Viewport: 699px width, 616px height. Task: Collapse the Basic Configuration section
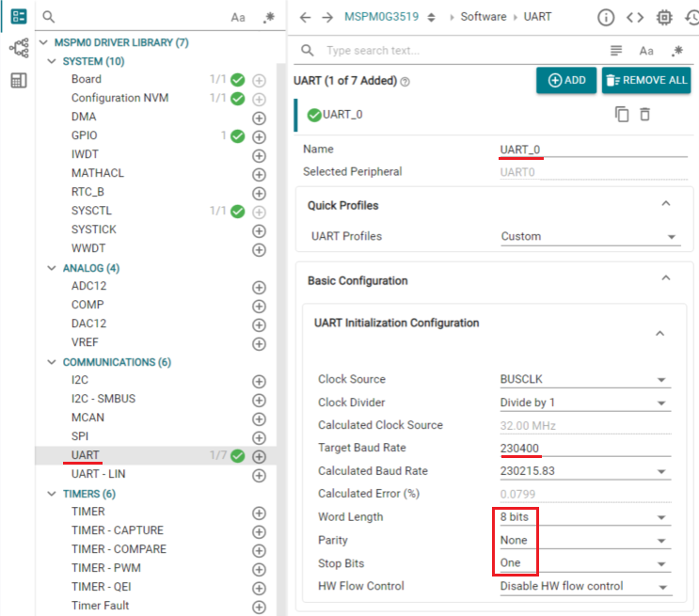coord(666,279)
